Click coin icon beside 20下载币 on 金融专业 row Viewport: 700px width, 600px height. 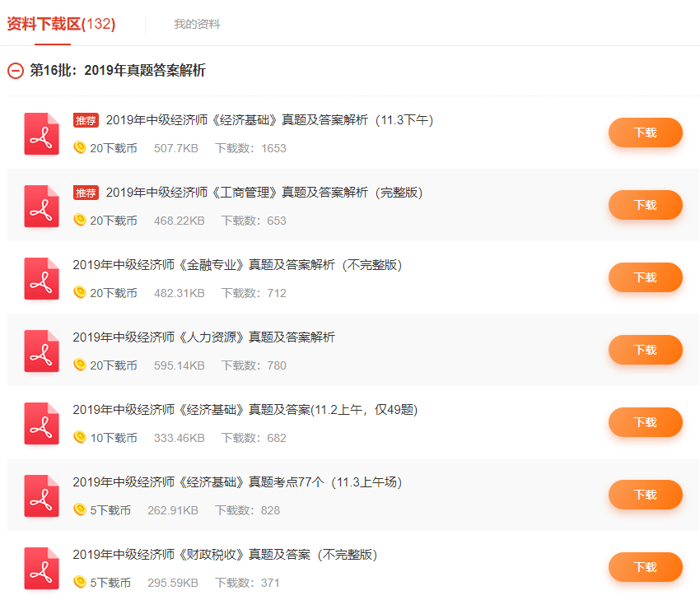[80, 292]
